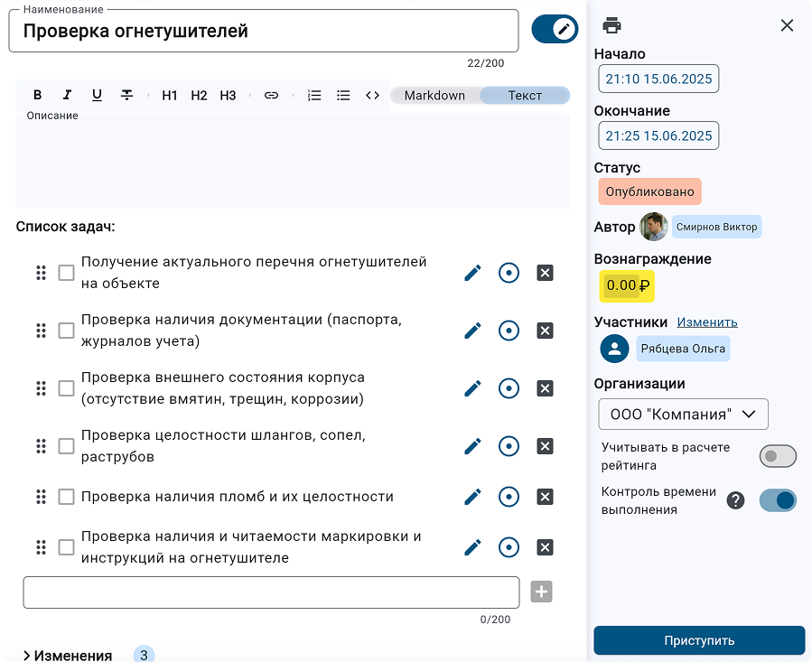Image resolution: width=812 pixels, height=662 pixels.
Task: Close the task side panel
Action: click(787, 25)
